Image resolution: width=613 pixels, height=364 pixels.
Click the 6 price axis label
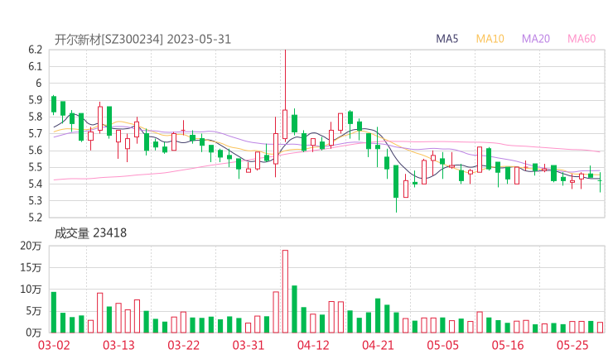(x=38, y=84)
